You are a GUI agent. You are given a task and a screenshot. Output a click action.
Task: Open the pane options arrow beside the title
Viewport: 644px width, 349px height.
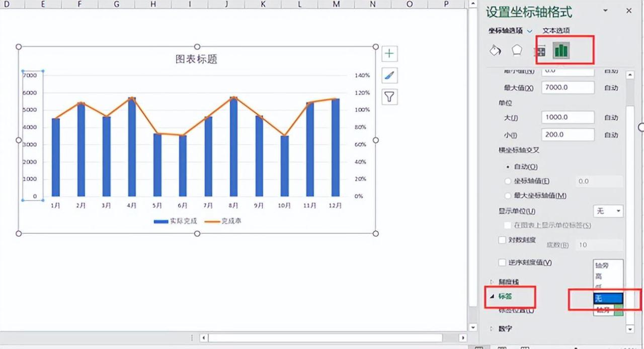tap(606, 11)
